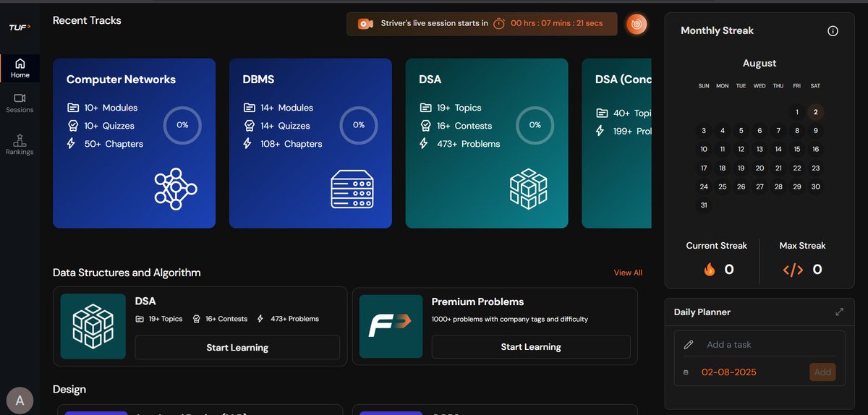
Task: Click the pencil icon in Daily Planner
Action: (689, 345)
